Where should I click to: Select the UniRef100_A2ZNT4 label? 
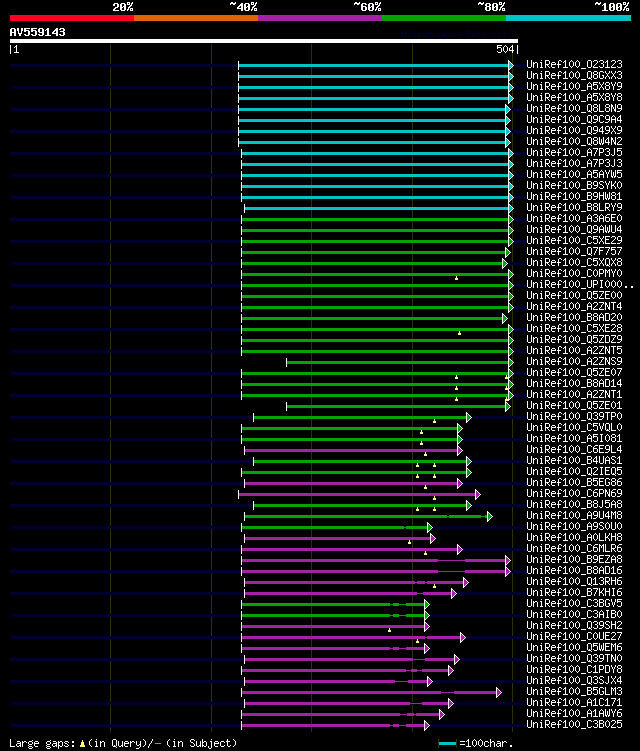pyautogui.click(x=574, y=307)
